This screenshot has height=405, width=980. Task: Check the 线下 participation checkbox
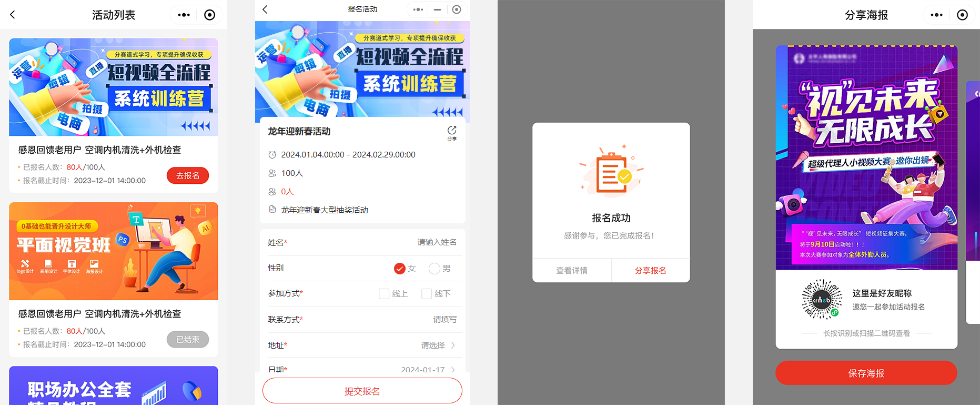tap(427, 294)
